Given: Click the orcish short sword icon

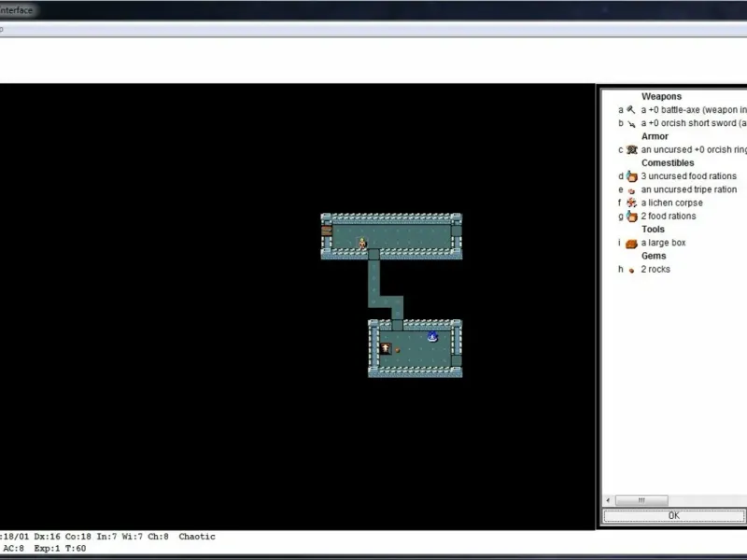Looking at the screenshot, I should (x=631, y=124).
